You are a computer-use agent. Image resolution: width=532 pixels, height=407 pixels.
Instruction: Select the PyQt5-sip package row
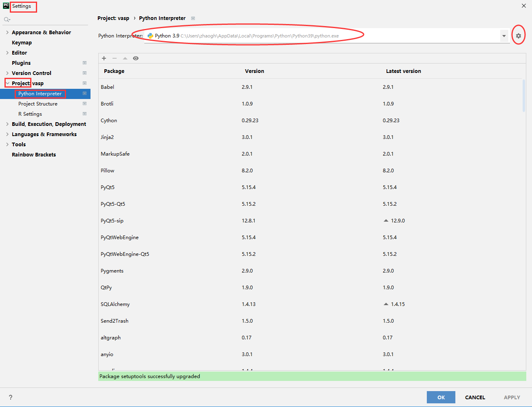coord(310,220)
